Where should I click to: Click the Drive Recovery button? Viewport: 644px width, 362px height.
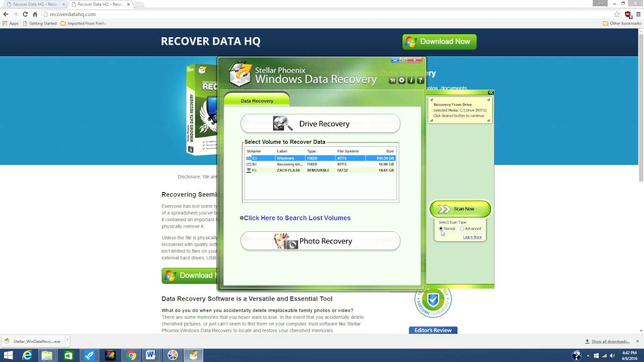click(x=320, y=124)
